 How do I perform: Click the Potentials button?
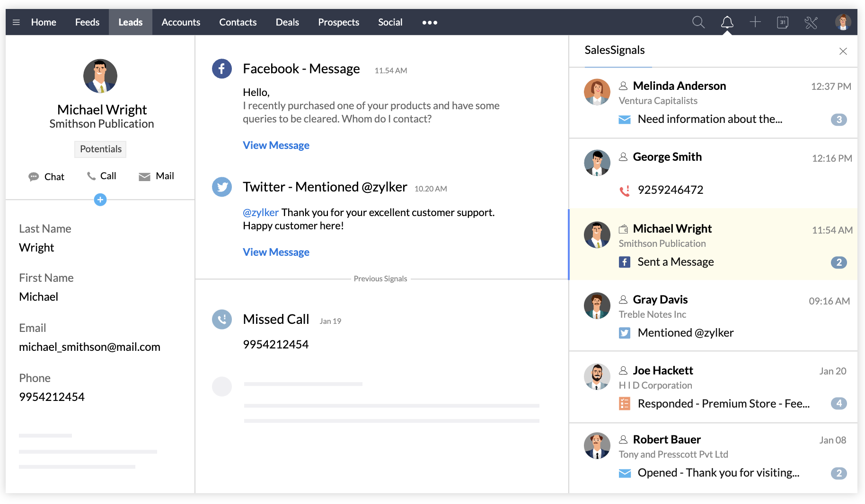(101, 149)
